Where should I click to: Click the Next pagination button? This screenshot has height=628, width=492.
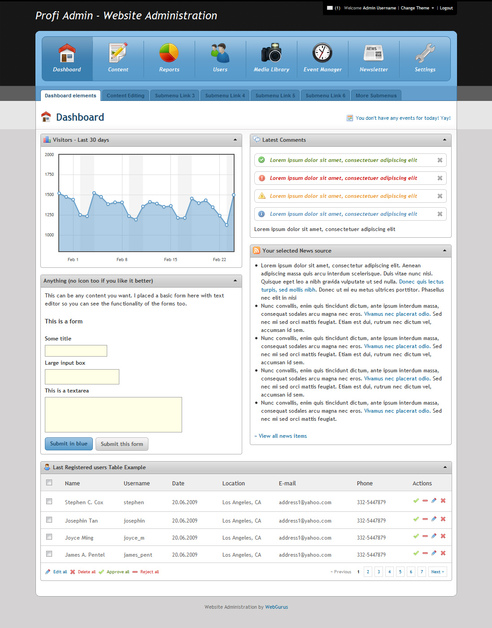click(x=438, y=572)
